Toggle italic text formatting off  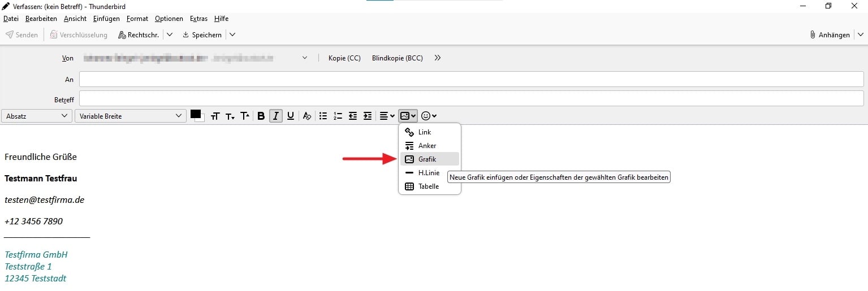pos(275,116)
